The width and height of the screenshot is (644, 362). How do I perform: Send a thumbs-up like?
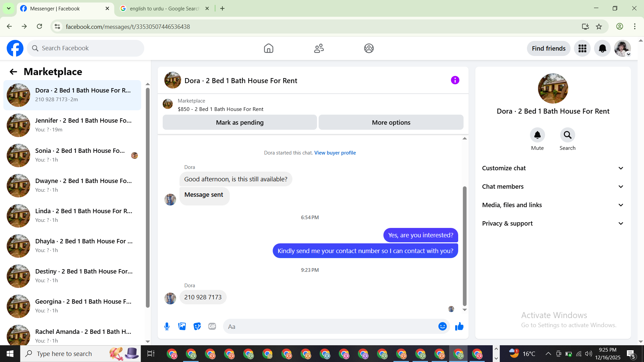459,326
